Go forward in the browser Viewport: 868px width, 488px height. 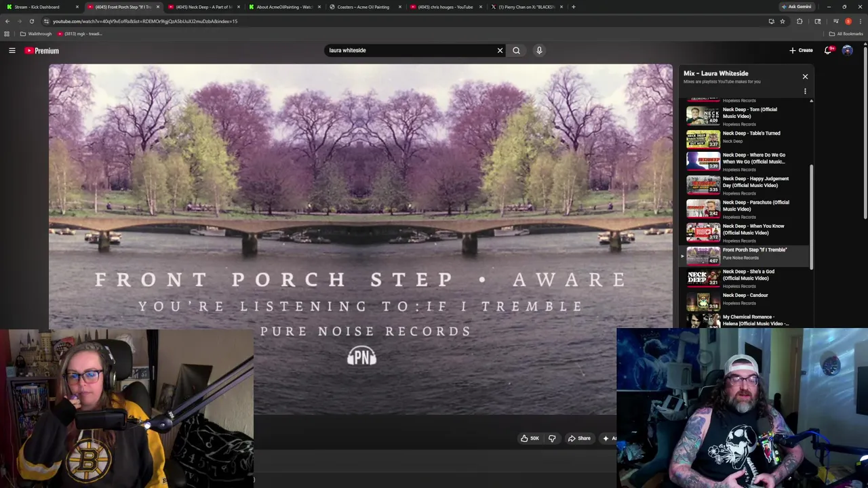(x=19, y=21)
